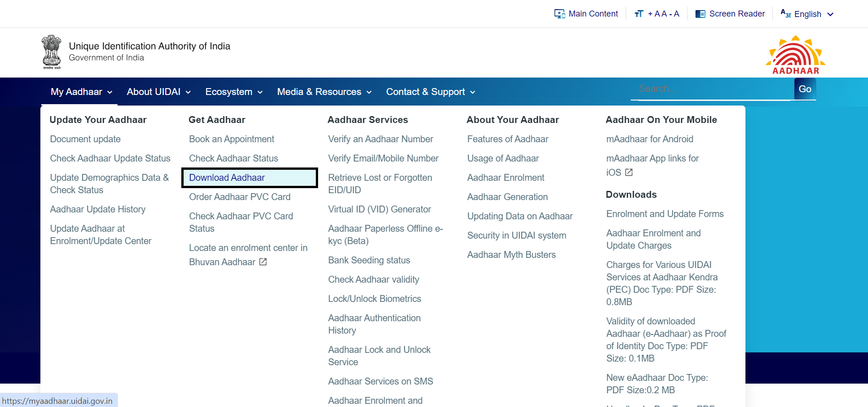Viewport: 868px width, 407px height.
Task: Select Bank Seeding status
Action: point(369,260)
